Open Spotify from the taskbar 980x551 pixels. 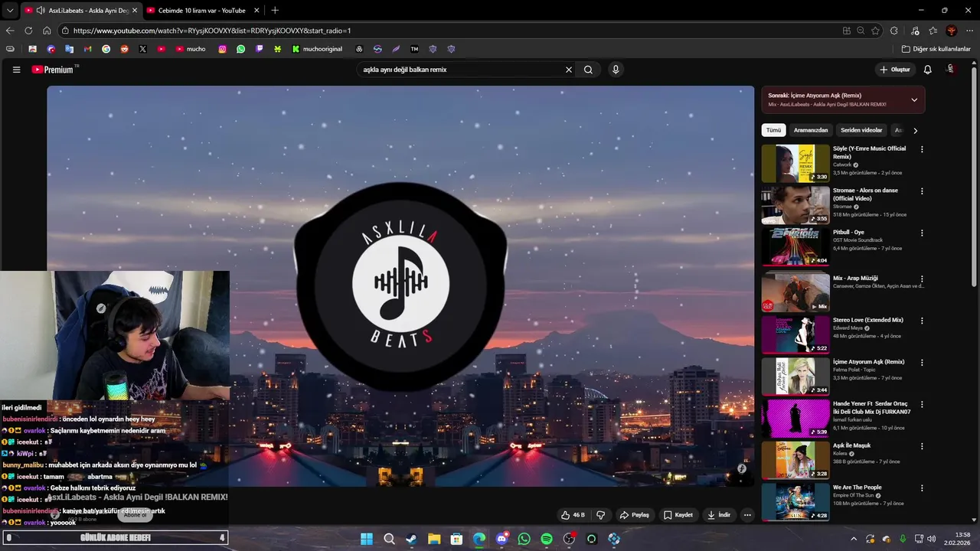point(547,539)
